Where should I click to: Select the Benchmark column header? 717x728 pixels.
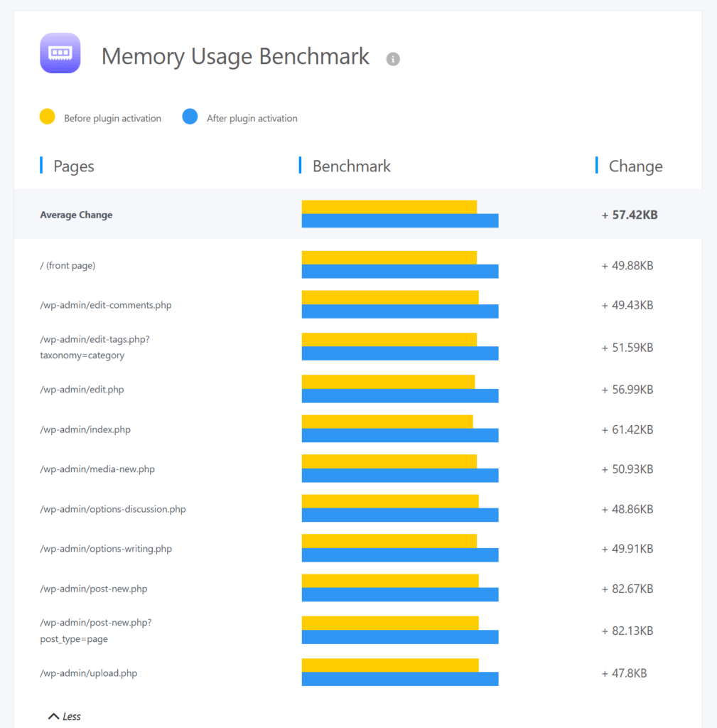point(351,166)
